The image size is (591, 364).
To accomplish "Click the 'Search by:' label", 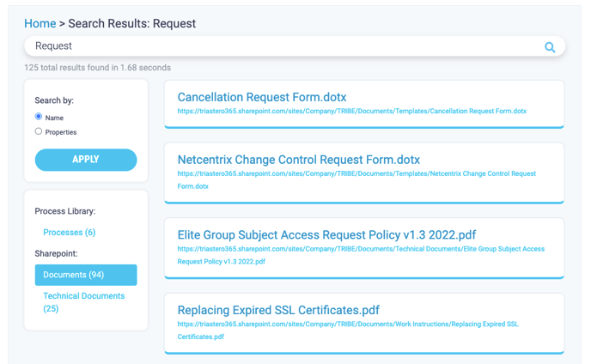I will click(54, 100).
